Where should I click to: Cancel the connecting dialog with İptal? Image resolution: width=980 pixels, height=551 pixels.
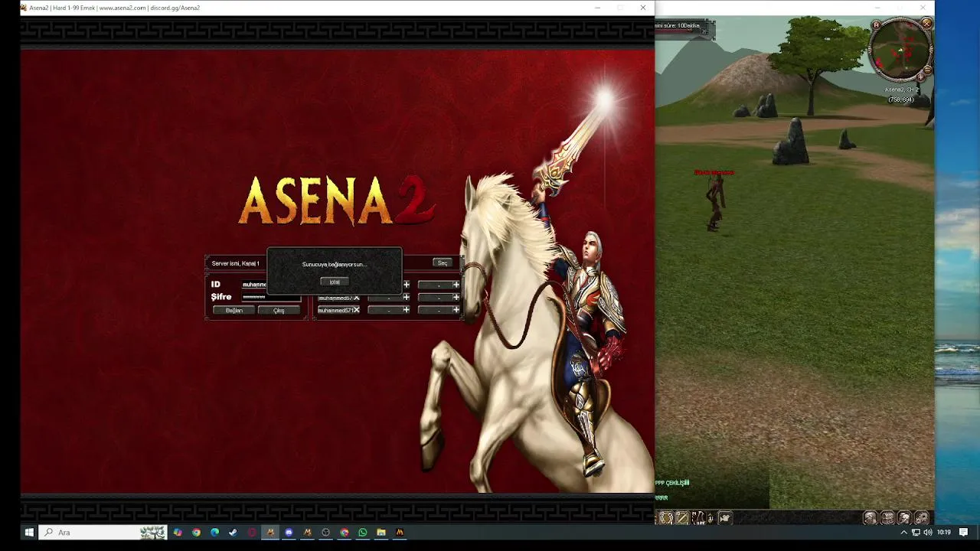click(335, 282)
